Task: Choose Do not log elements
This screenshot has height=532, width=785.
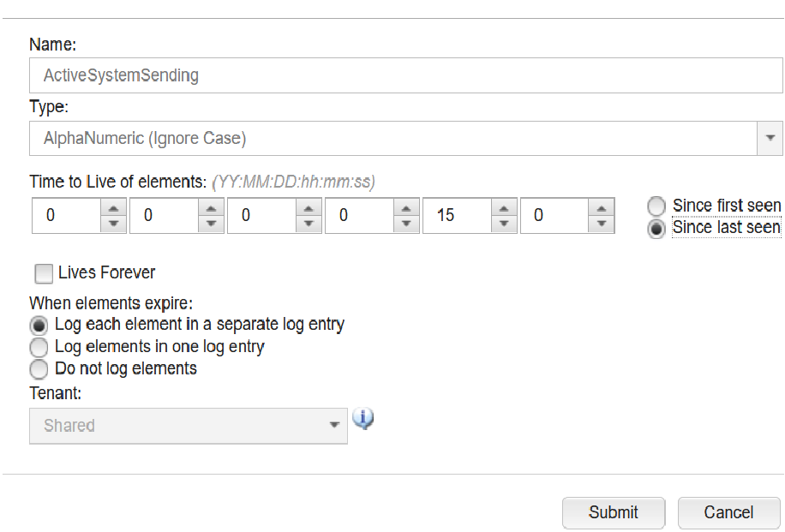Action: (39, 369)
